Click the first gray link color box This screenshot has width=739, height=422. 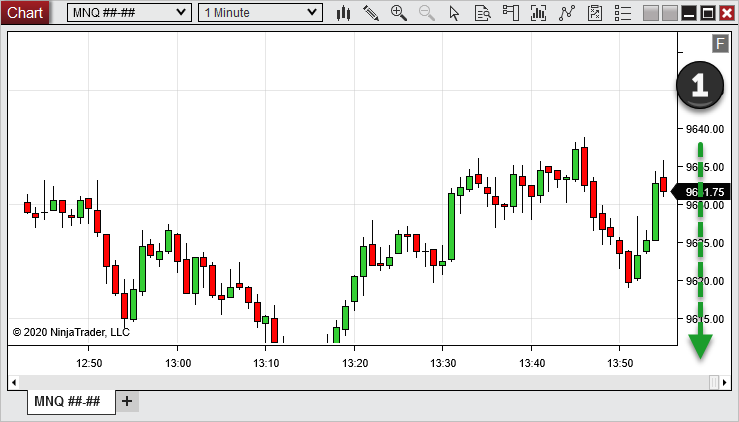pyautogui.click(x=652, y=13)
